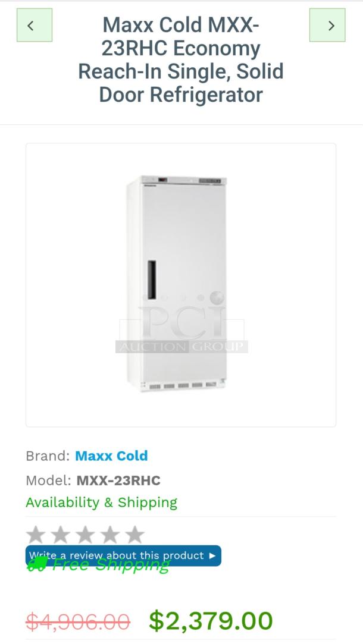Screen dimensions: 363x644
Task: Rate product with first star
Action: tap(36, 535)
